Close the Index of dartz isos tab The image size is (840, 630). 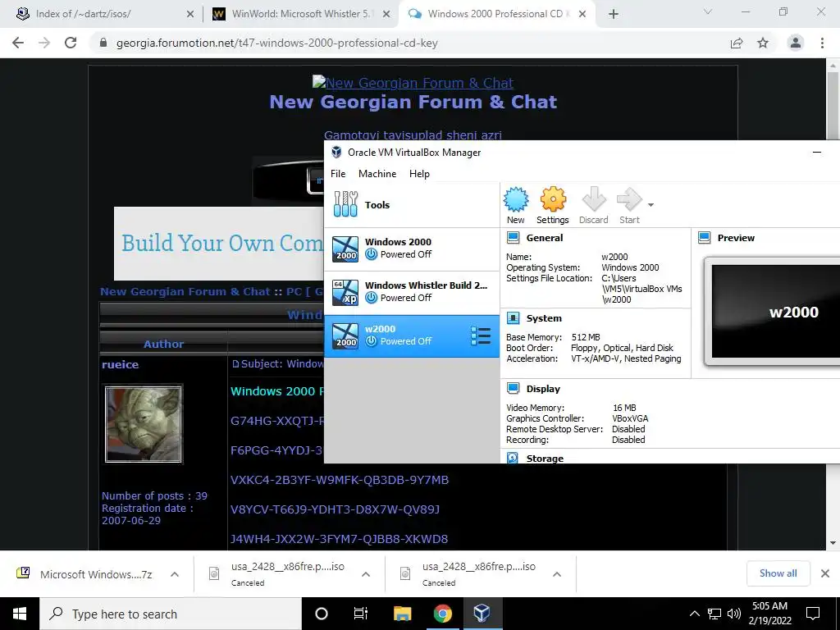[x=189, y=15]
